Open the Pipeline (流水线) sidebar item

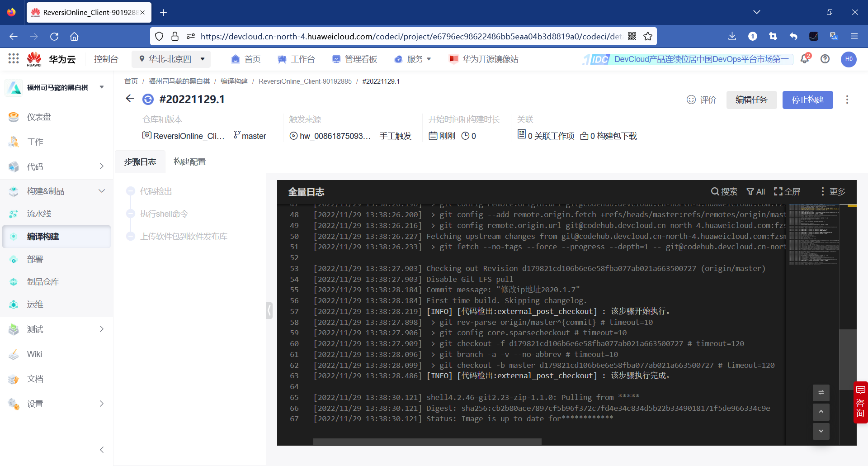coord(57,214)
